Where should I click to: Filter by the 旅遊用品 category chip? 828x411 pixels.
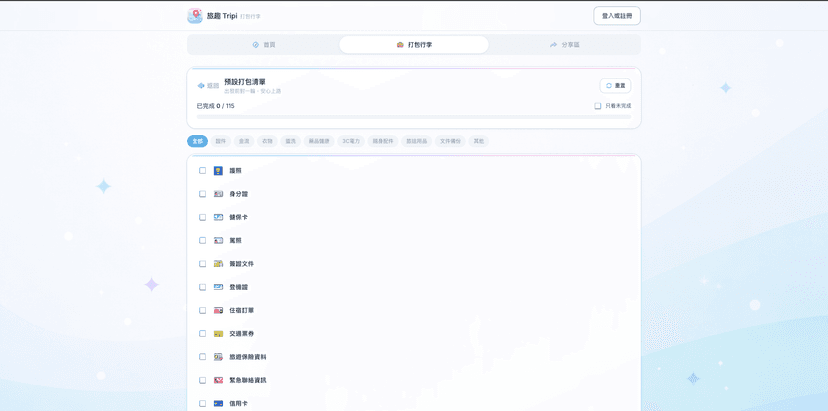[x=417, y=141]
